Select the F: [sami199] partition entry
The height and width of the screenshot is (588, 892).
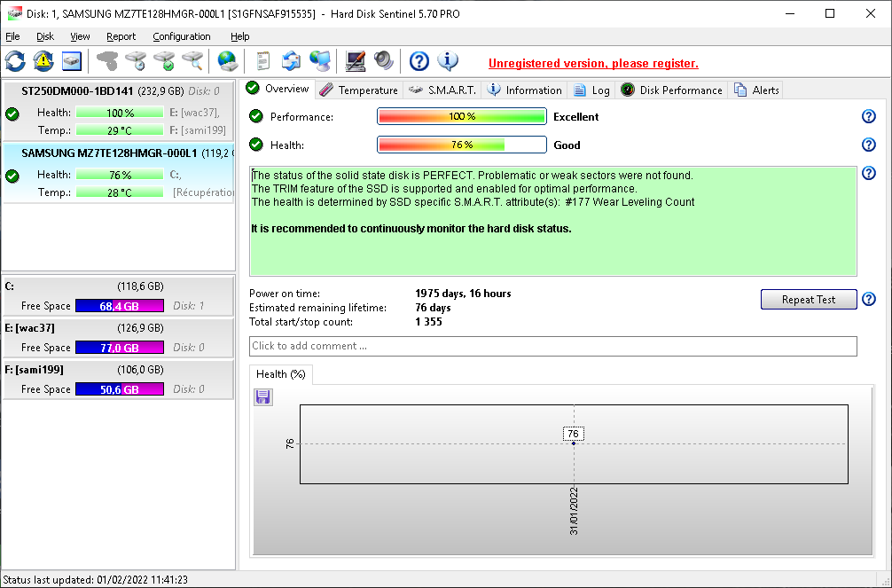(118, 379)
